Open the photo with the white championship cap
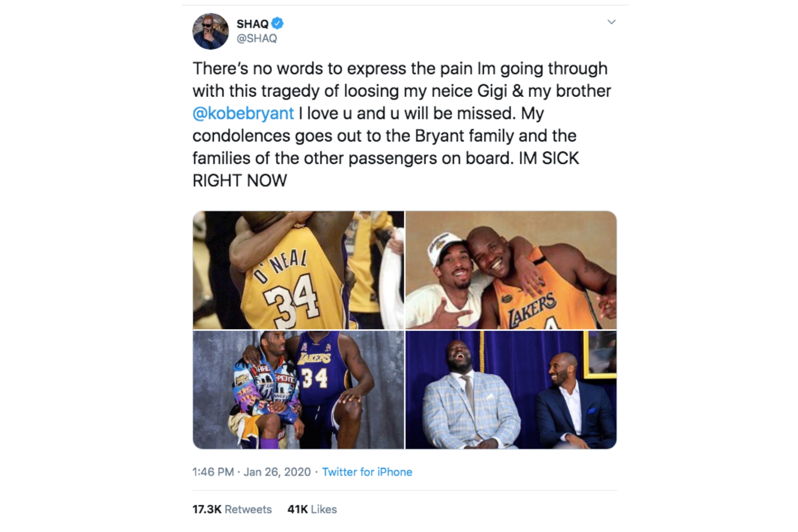This screenshot has height=532, width=798. pyautogui.click(x=511, y=270)
